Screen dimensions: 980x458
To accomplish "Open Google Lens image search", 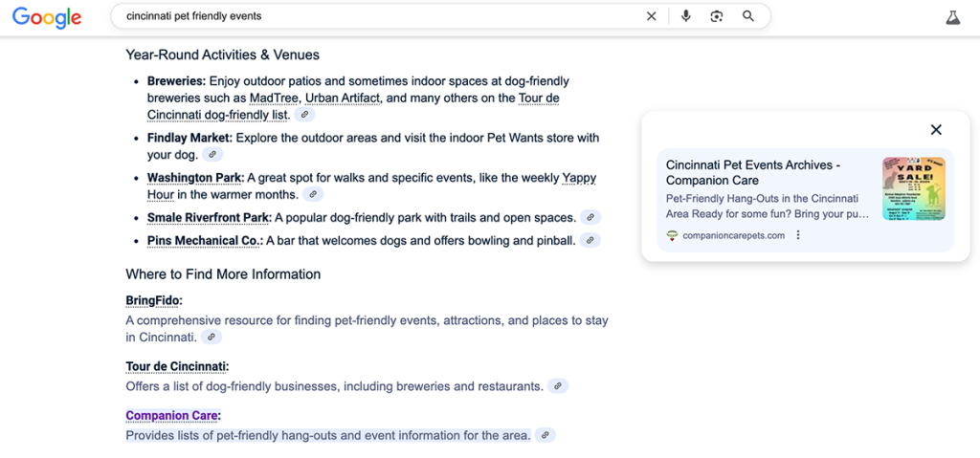I will (717, 16).
